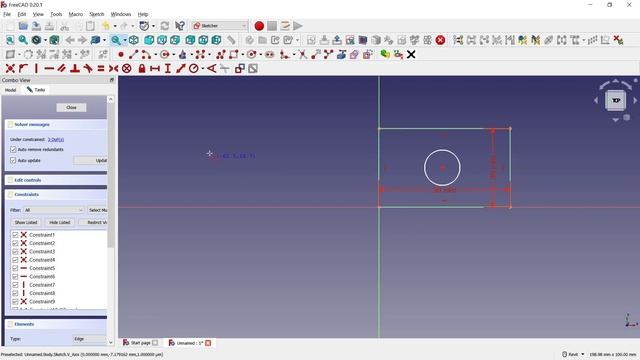Viewport: 640px width, 360px height.
Task: Open the Macro menu
Action: [x=76, y=14]
